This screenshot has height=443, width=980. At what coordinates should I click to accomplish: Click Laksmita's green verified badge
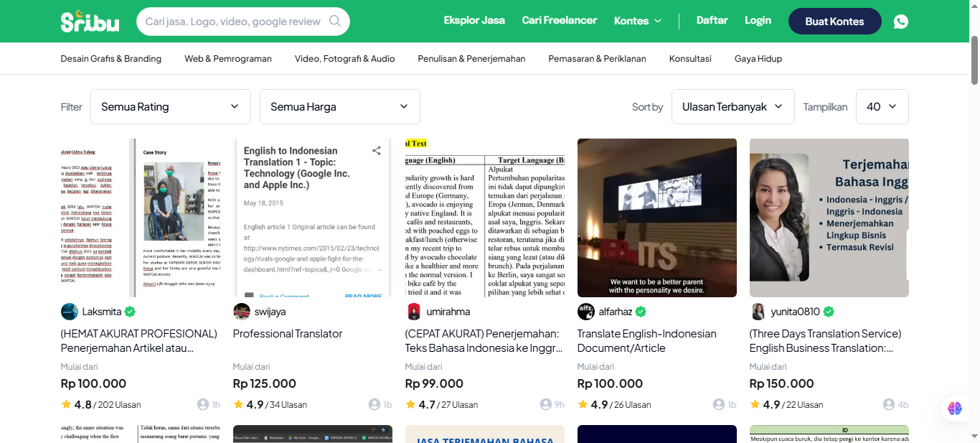130,312
